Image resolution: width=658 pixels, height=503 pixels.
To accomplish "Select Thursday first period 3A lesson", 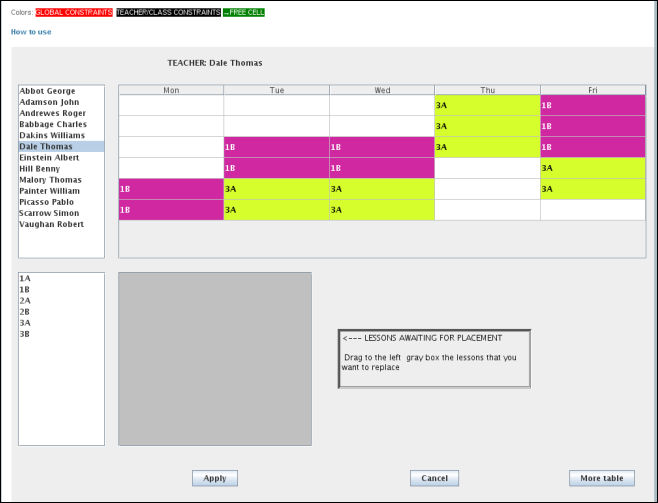I will tap(488, 105).
